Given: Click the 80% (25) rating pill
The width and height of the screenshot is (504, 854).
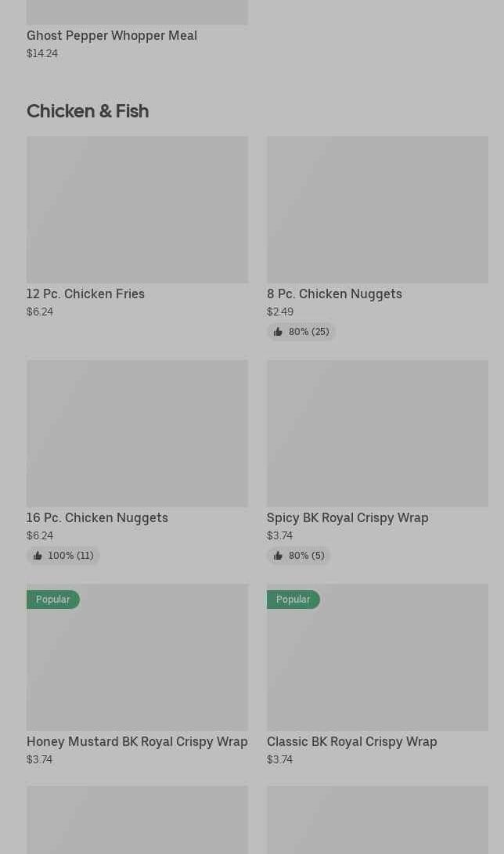Looking at the screenshot, I should point(301,332).
